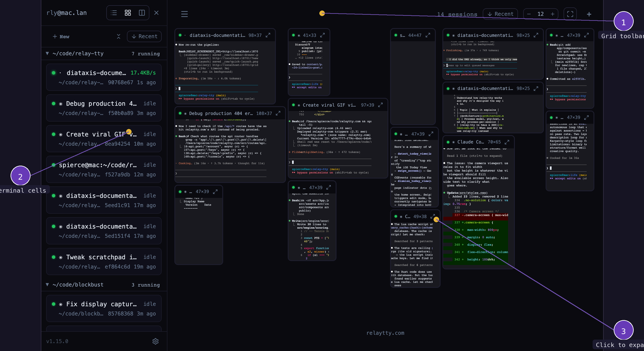The width and height of the screenshot is (644, 351).
Task: Select Debug production 4… session f50b0a89
Action: [104, 108]
